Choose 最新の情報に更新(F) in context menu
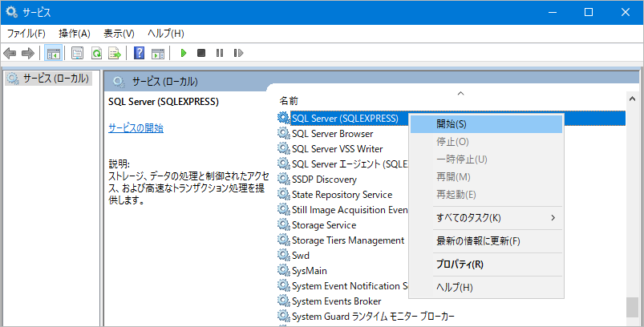Image resolution: width=644 pixels, height=327 pixels. pyautogui.click(x=486, y=240)
